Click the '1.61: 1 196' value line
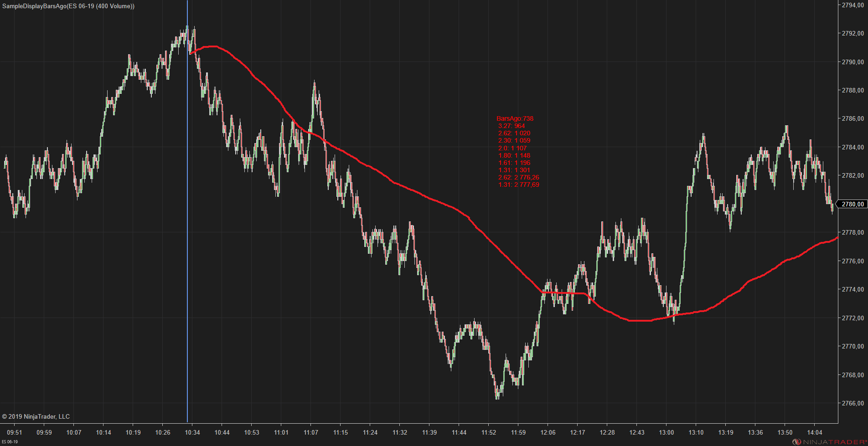 pyautogui.click(x=514, y=163)
